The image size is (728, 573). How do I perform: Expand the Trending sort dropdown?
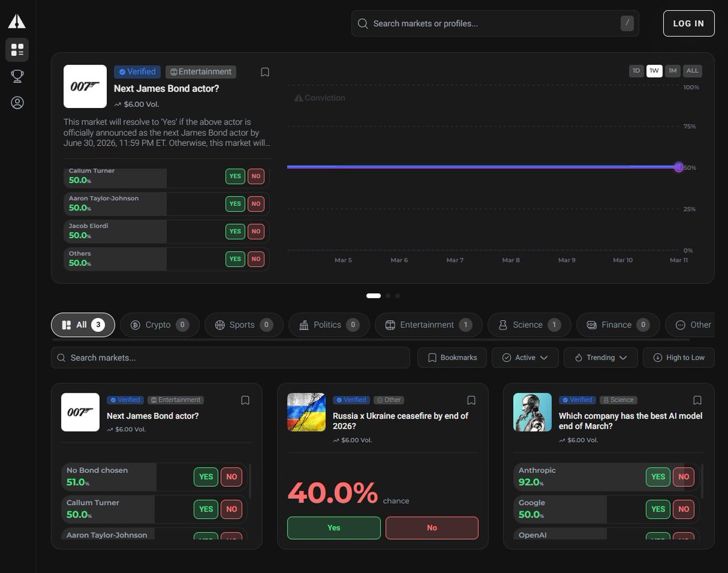point(600,358)
